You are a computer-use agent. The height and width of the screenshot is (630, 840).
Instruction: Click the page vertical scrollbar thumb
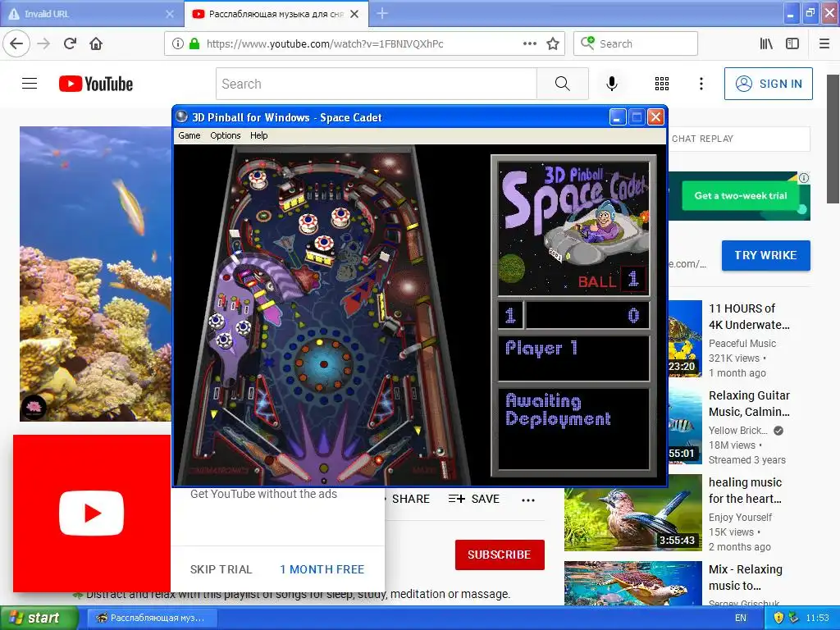(833, 139)
